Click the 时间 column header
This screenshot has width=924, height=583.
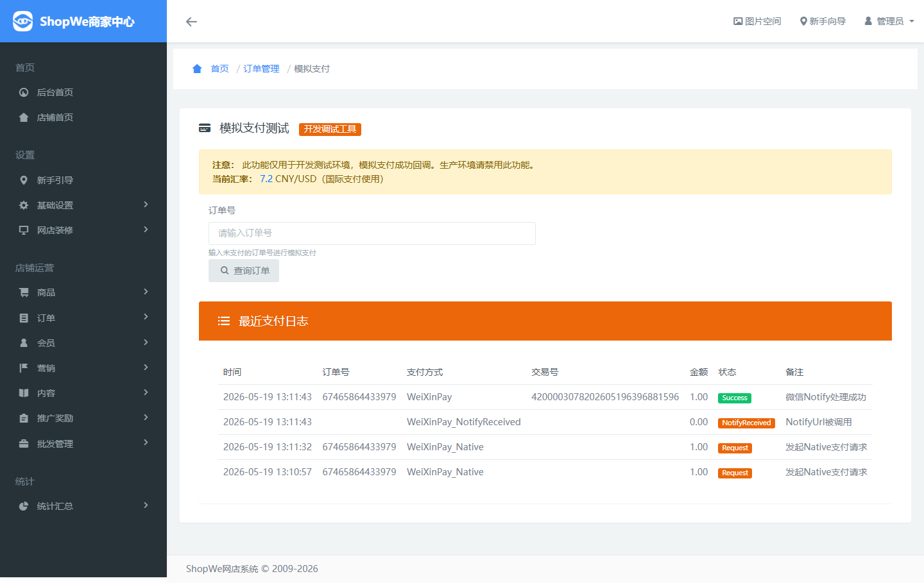point(232,372)
